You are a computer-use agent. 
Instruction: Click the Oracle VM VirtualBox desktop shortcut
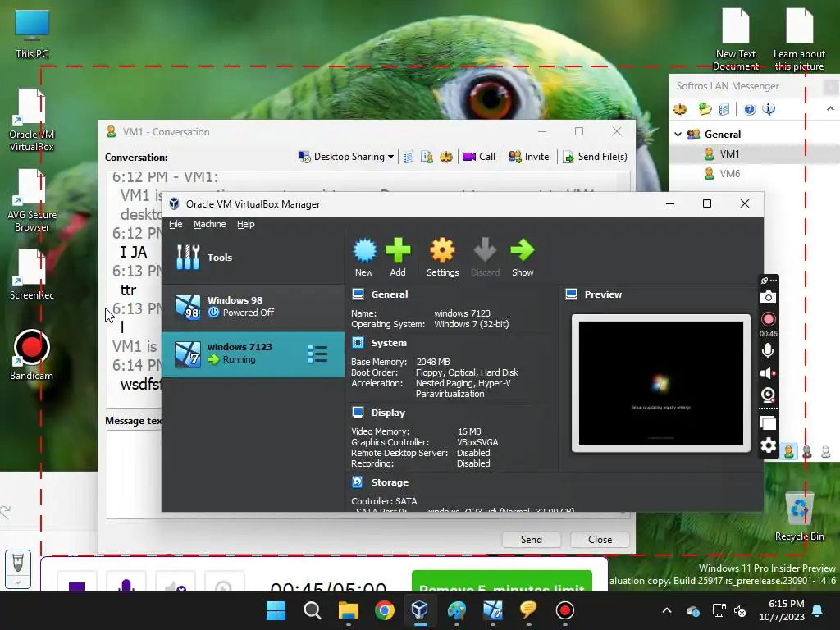click(x=32, y=121)
